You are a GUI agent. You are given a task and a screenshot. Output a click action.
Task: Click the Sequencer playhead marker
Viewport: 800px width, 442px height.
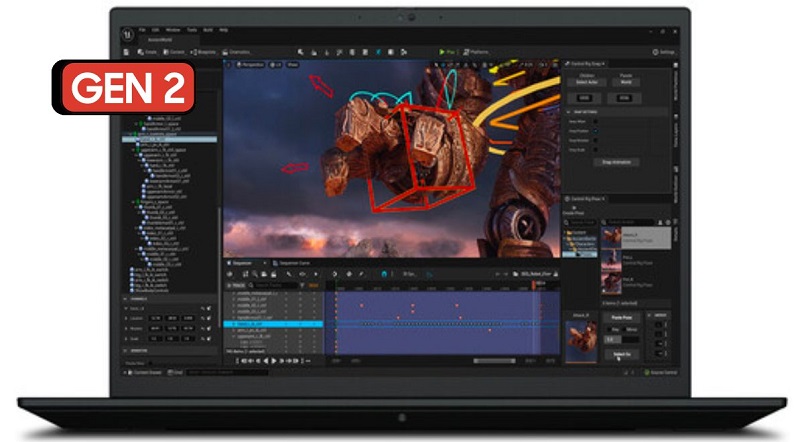click(x=534, y=285)
